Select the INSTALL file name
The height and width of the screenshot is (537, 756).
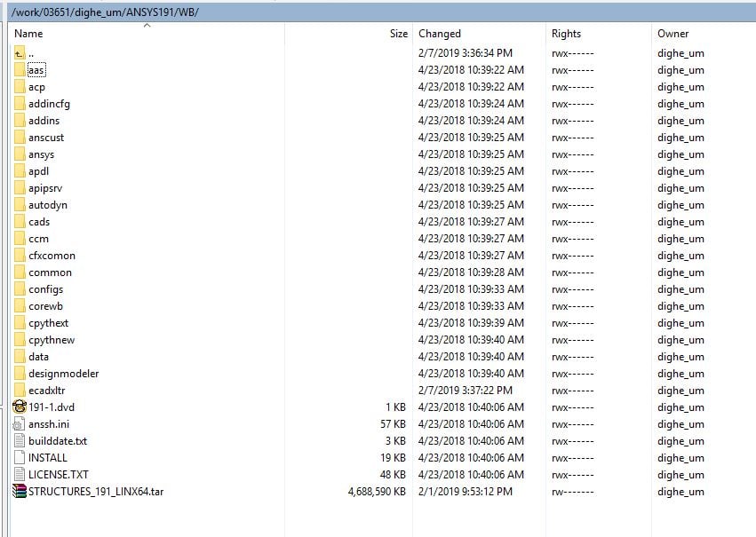pyautogui.click(x=48, y=457)
